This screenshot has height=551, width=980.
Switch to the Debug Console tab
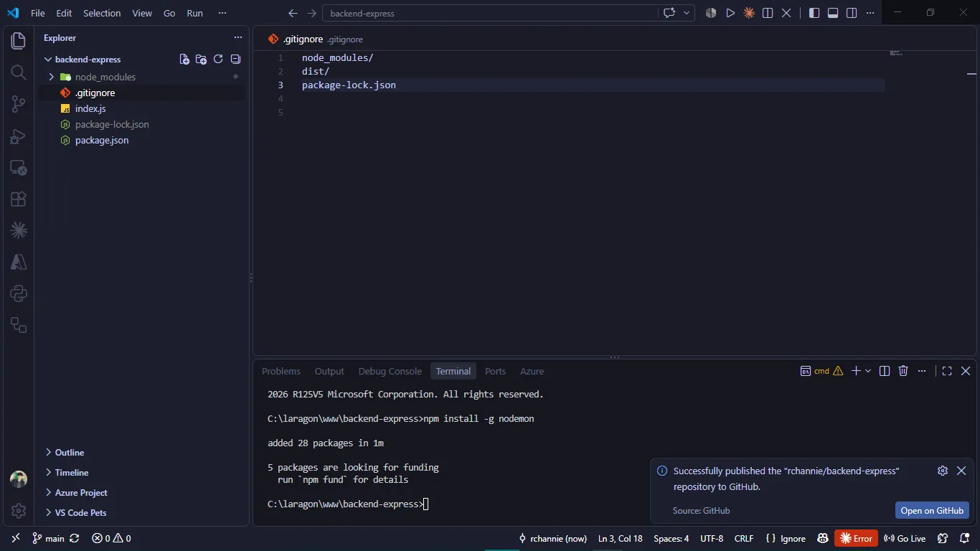[x=390, y=371]
